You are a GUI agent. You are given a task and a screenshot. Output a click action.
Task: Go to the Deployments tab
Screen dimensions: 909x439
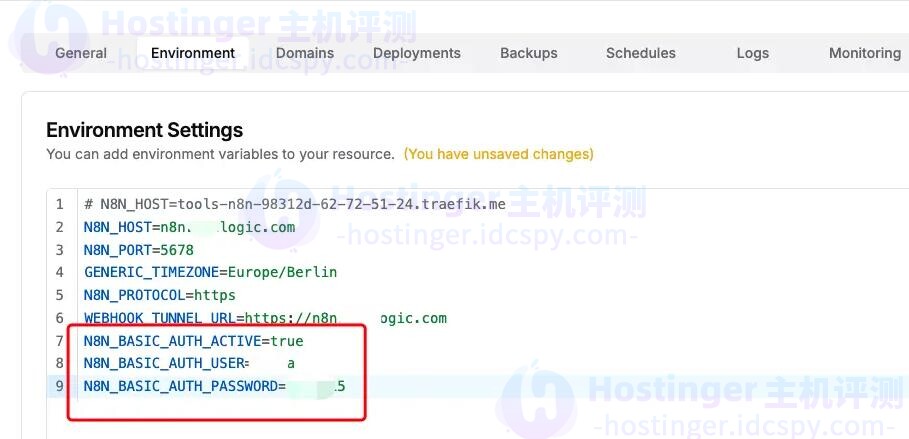(416, 53)
